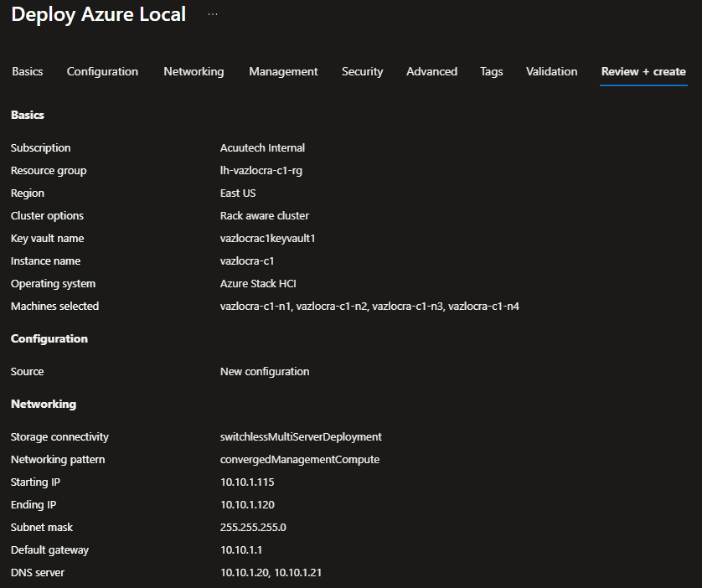Click the Starting IP value 10.10.1.115

tap(247, 482)
